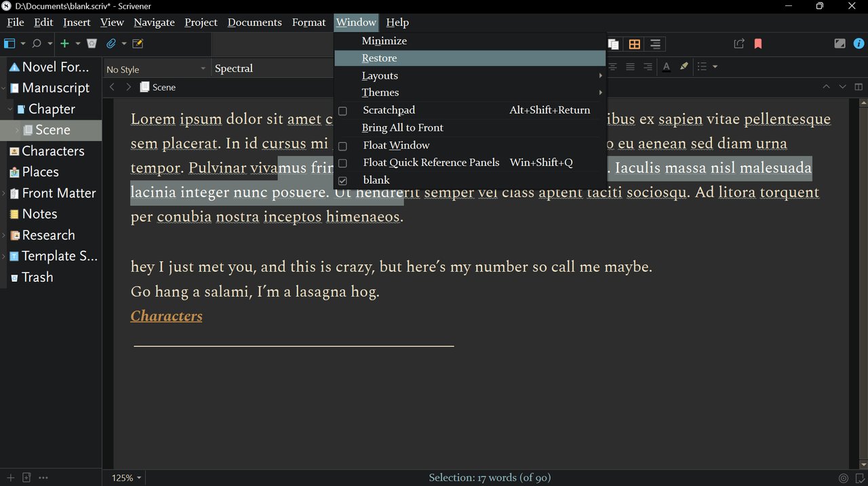Open the Format menu
The image size is (868, 486).
(309, 22)
